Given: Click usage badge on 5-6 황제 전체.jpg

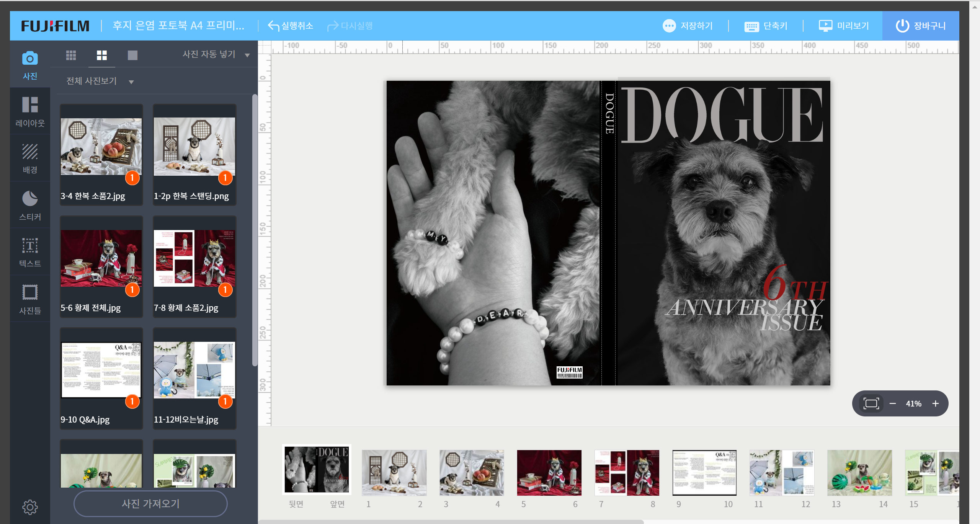Looking at the screenshot, I should coord(132,290).
